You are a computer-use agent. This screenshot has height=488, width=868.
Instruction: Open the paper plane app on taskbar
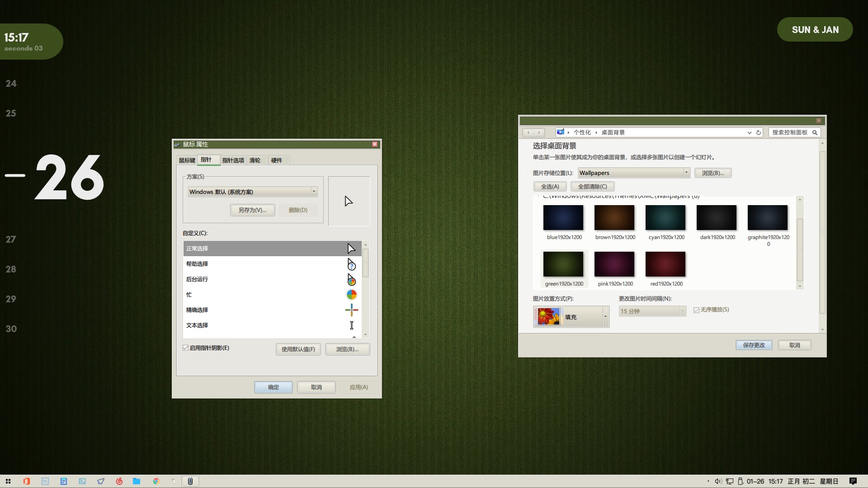(x=101, y=481)
